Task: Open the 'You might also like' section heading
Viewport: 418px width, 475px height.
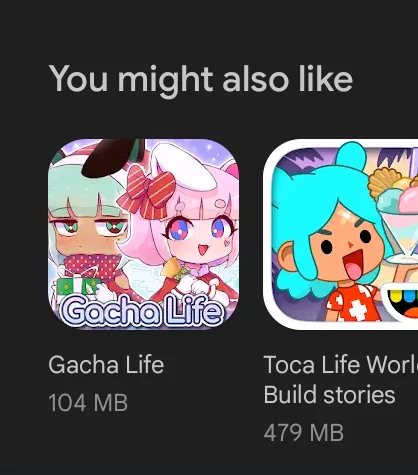Action: point(201,79)
